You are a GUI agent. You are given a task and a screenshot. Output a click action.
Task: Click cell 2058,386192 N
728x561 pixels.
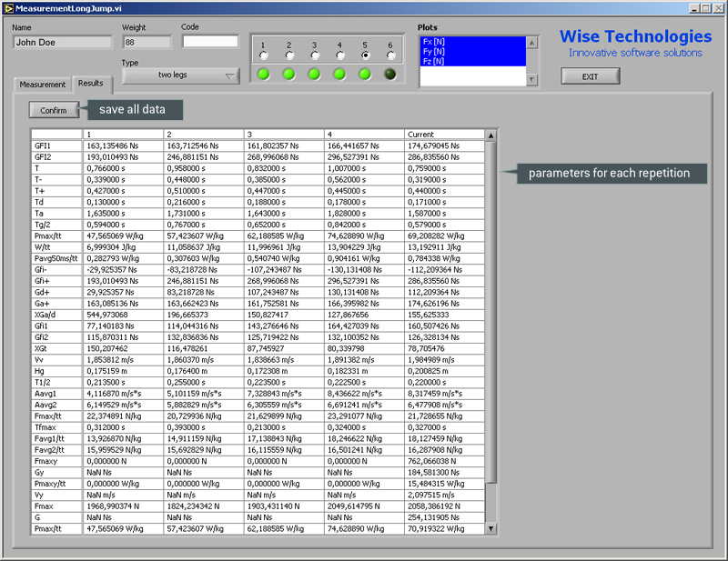tap(444, 506)
